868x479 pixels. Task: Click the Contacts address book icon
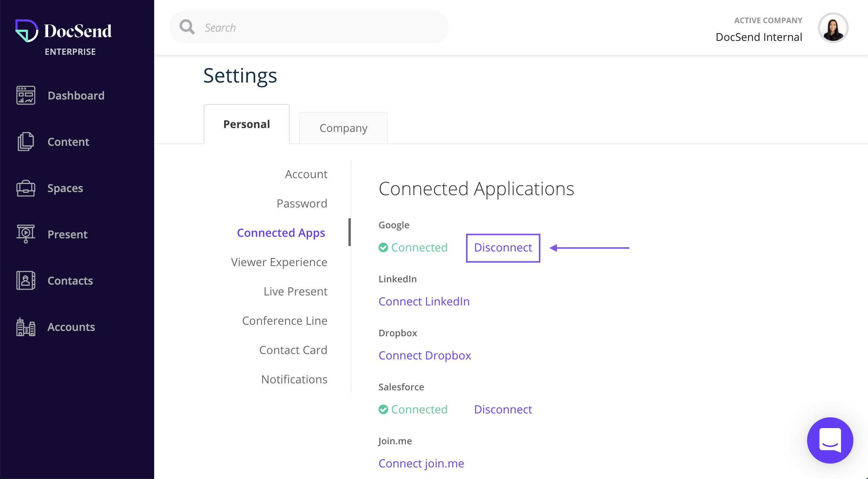coord(26,280)
